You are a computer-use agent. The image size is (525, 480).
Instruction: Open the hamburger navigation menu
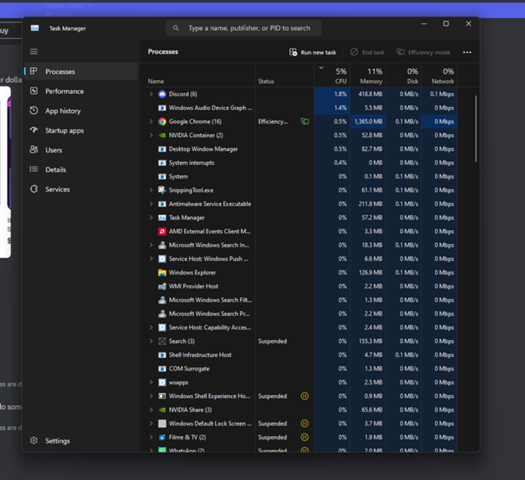click(x=34, y=52)
